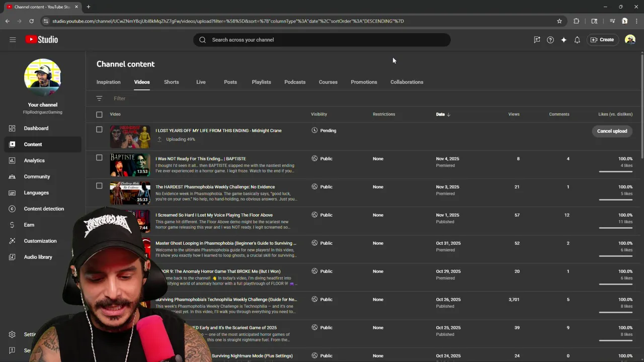Check the Midnight Crane video checkbox
Viewport: 644px width, 362px height.
tap(99, 130)
